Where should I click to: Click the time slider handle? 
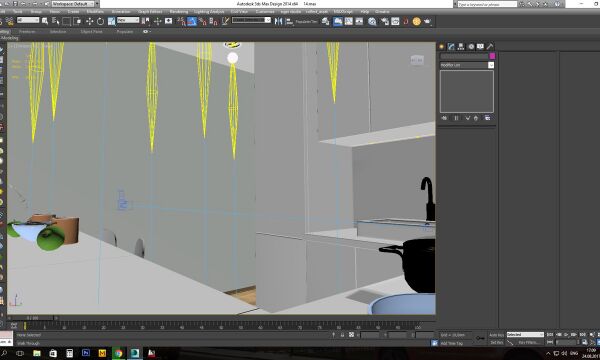coord(32,318)
